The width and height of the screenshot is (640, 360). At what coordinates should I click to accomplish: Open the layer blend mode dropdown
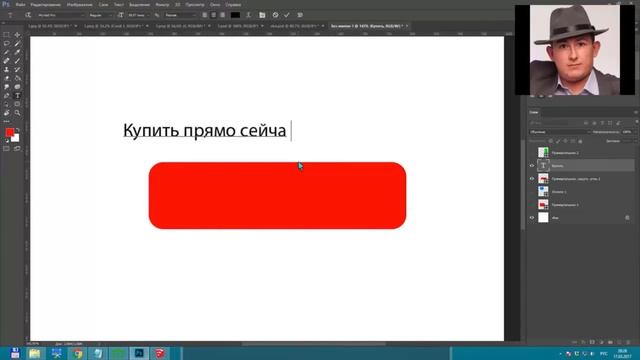click(559, 132)
